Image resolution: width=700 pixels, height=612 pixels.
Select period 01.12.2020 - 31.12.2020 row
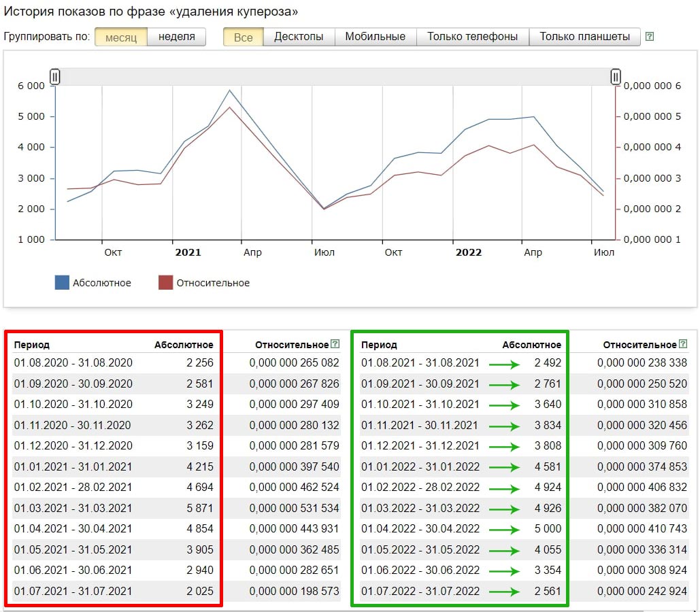[177, 445]
